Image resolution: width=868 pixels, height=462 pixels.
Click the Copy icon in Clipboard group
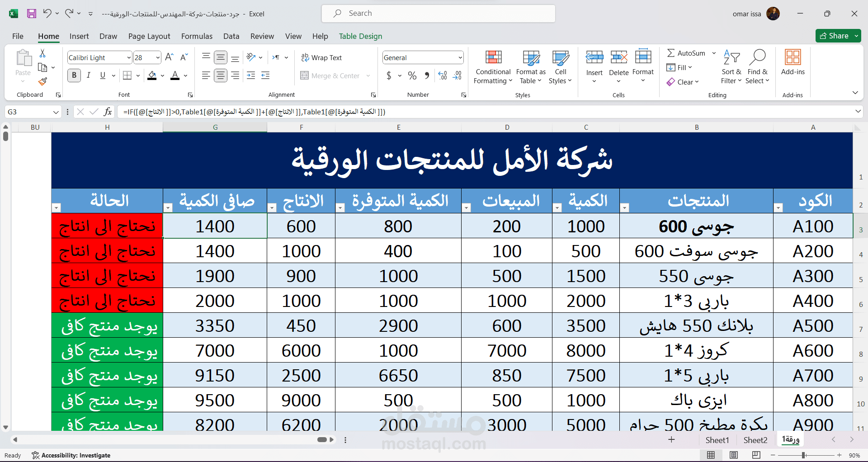(42, 67)
